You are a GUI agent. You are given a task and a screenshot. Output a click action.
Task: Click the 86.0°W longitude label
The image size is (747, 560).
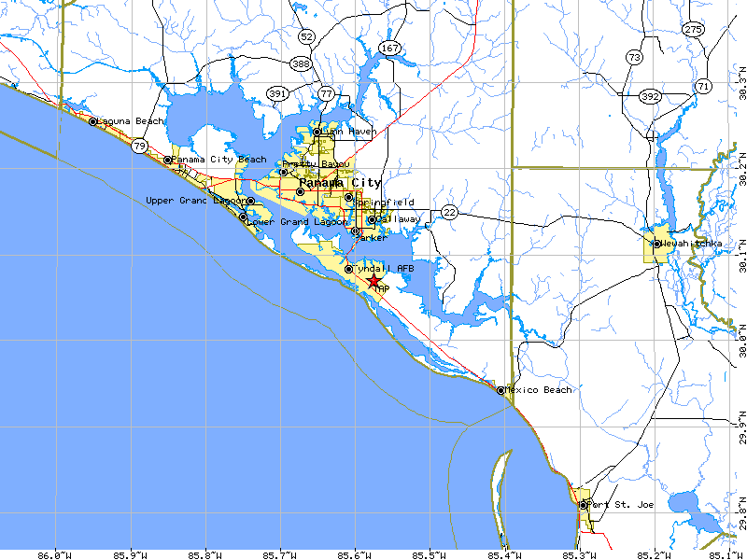coord(56,554)
